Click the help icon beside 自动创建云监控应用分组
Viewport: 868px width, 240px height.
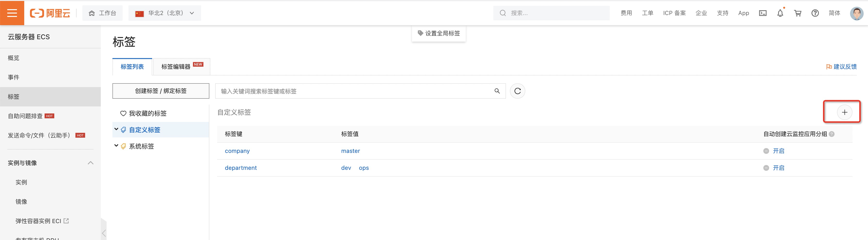[832, 134]
